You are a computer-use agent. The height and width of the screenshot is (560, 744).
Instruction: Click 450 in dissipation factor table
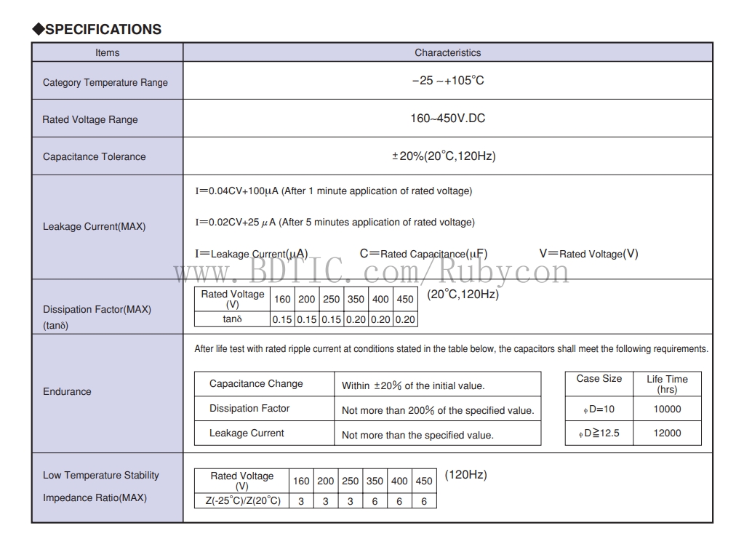click(x=405, y=300)
